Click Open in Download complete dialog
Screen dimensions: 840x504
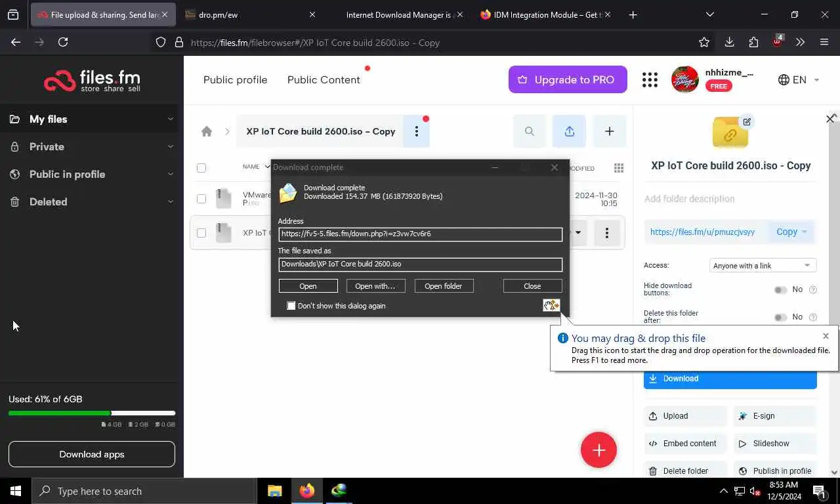click(308, 286)
